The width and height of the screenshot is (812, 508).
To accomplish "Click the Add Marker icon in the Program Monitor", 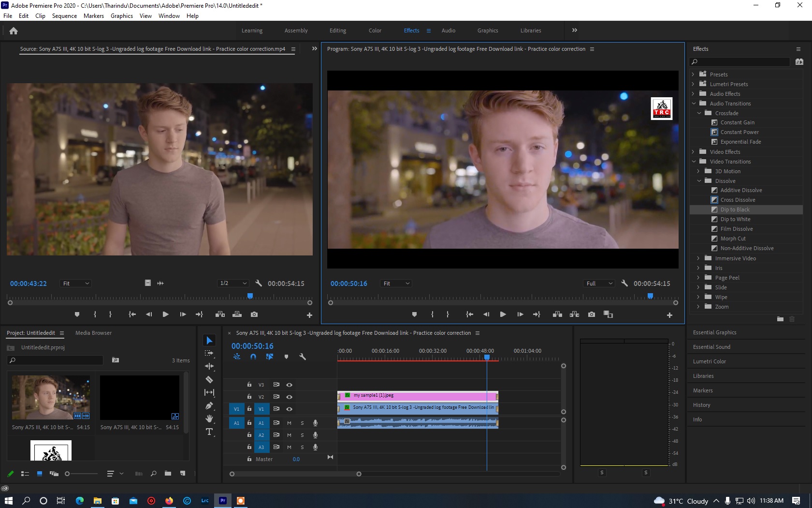I will 414,314.
